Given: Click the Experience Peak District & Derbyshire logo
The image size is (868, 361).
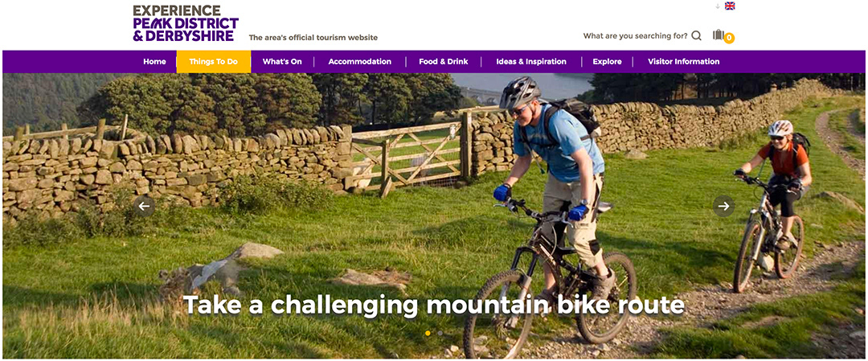Looking at the screenshot, I should 186,23.
